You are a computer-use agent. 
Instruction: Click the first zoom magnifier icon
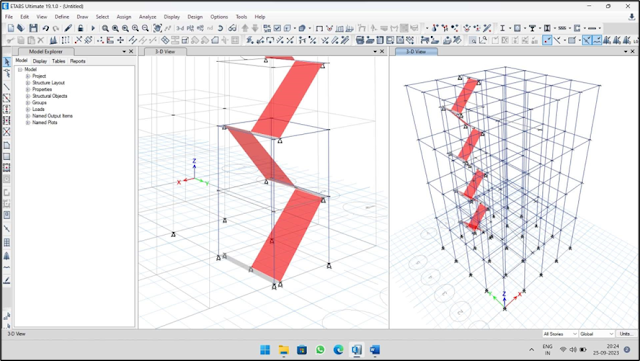pos(105,28)
